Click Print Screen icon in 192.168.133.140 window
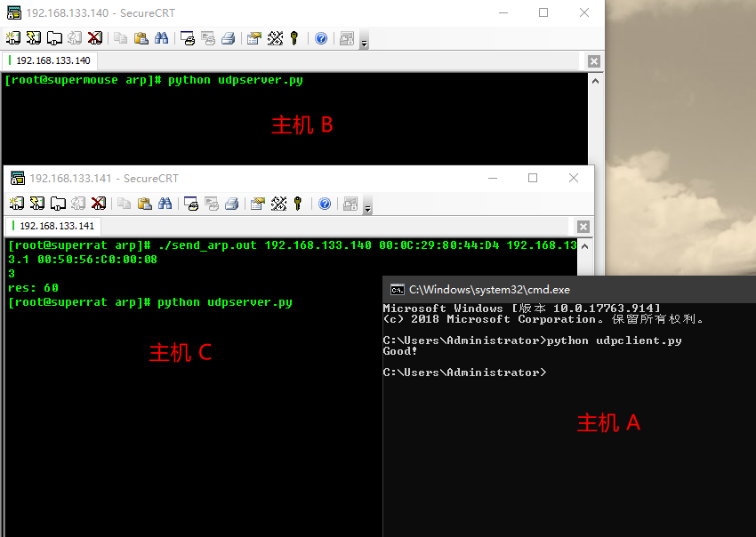The width and height of the screenshot is (756, 537). (187, 38)
